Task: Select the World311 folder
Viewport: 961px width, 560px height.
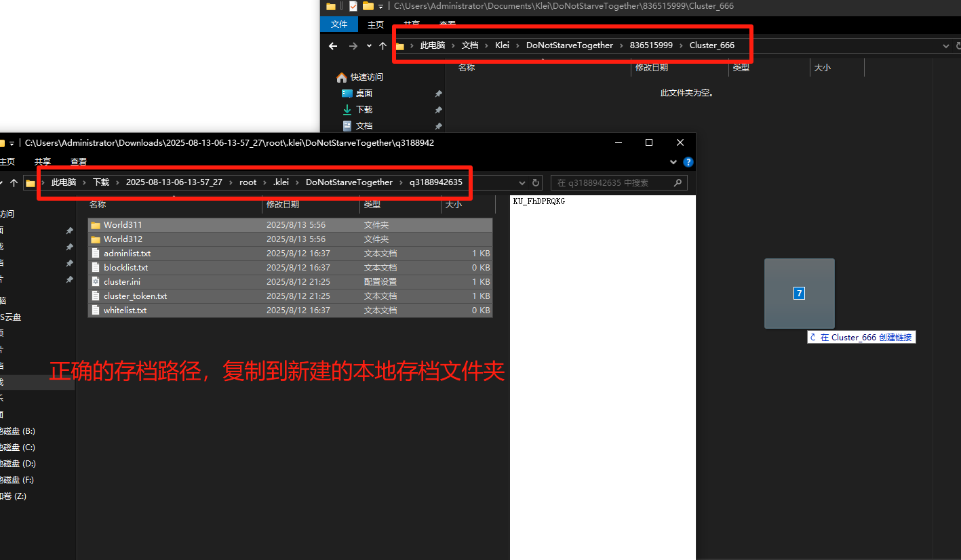Action: click(290, 225)
